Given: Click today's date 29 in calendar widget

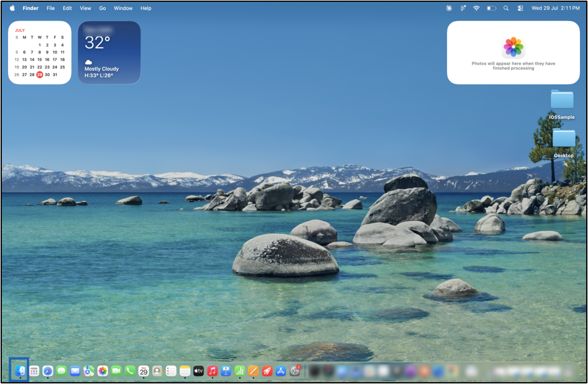Looking at the screenshot, I should [39, 75].
